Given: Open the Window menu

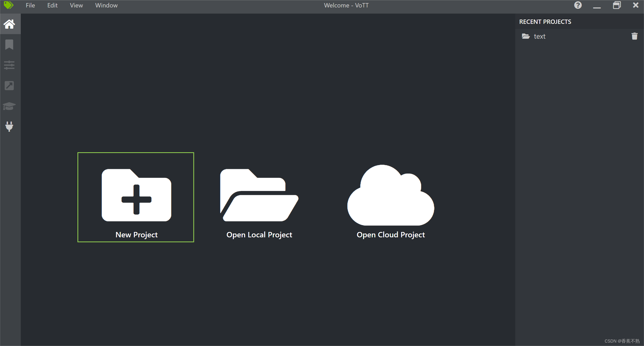Looking at the screenshot, I should pyautogui.click(x=106, y=5).
